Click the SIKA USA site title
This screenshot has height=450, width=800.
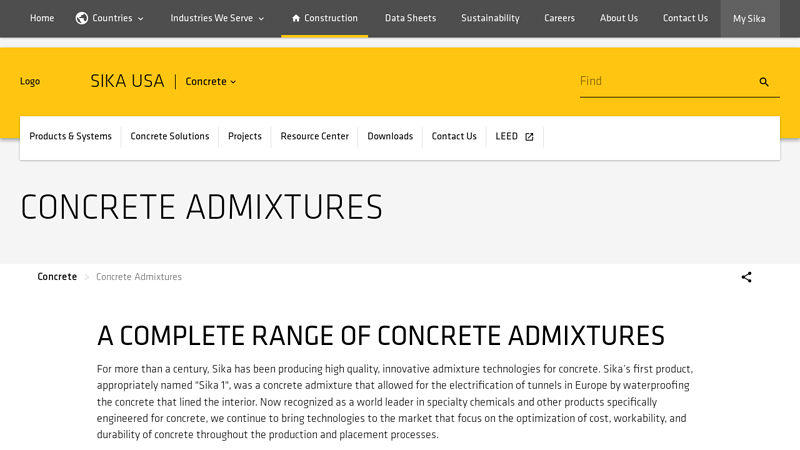point(127,81)
